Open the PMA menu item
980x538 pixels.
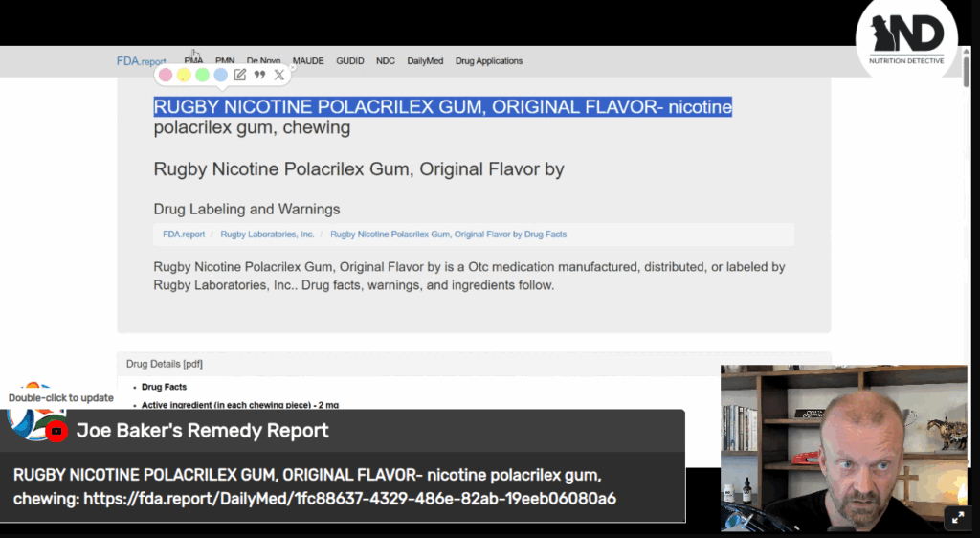tap(193, 61)
